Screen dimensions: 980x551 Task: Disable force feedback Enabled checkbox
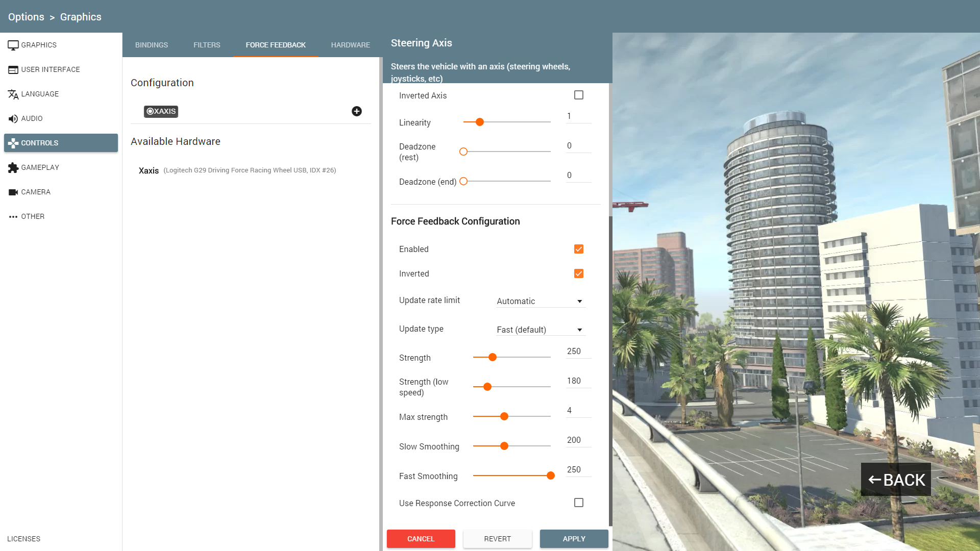click(579, 249)
